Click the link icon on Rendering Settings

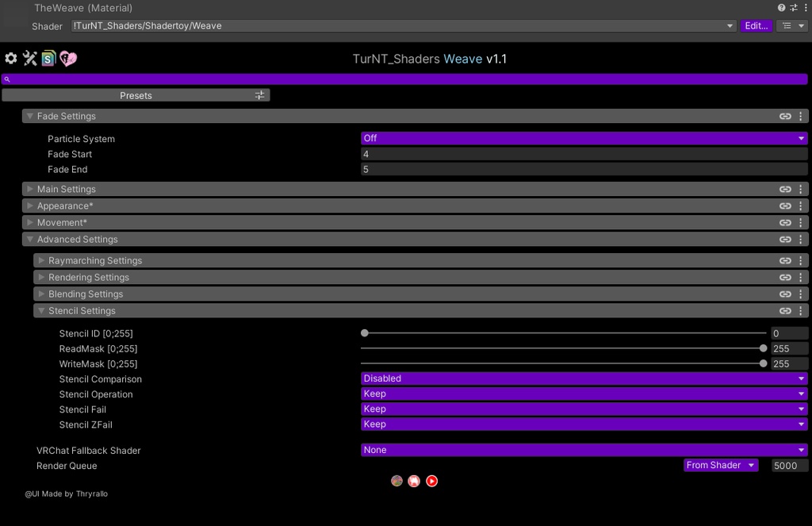coord(785,277)
